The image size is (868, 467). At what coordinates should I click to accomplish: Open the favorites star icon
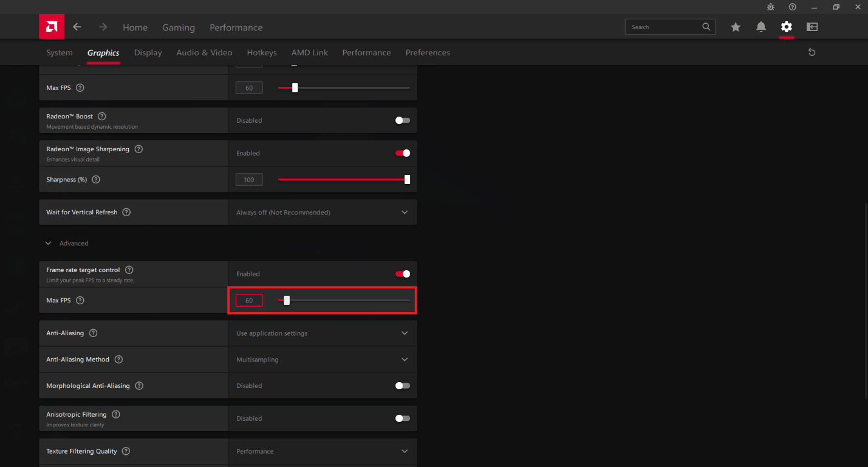pos(736,27)
